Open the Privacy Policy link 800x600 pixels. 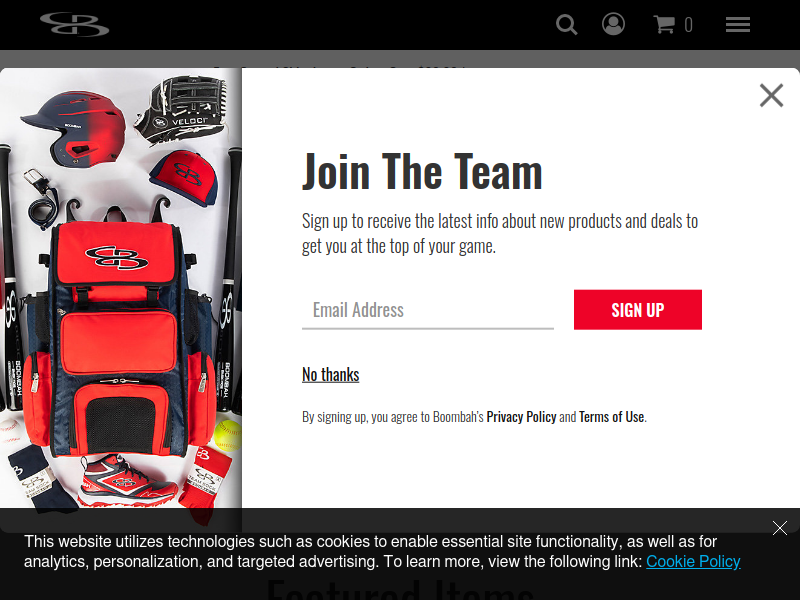click(x=521, y=417)
